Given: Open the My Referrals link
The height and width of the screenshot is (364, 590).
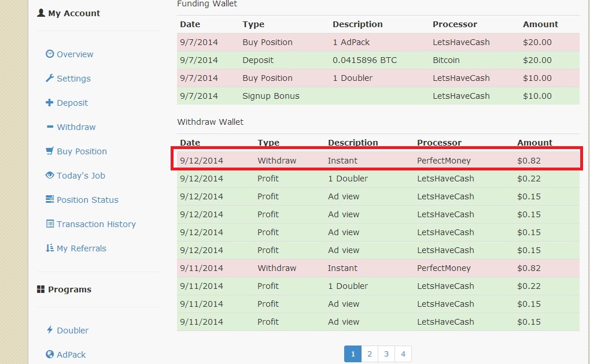Looking at the screenshot, I should point(82,248).
